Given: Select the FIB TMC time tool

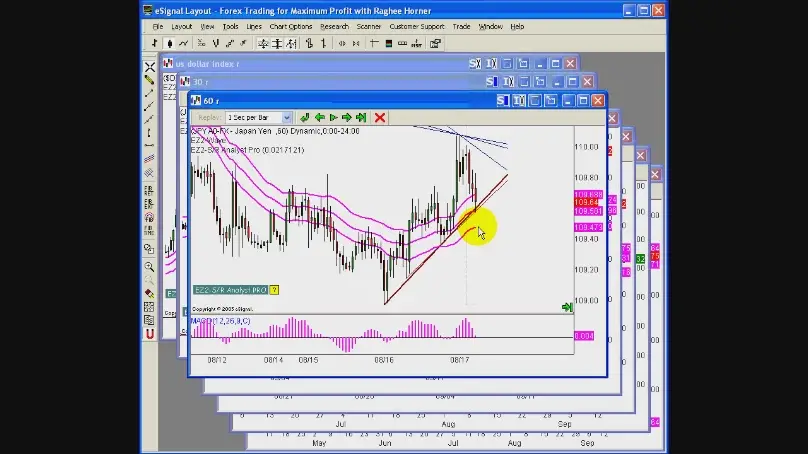Looking at the screenshot, I should (149, 230).
